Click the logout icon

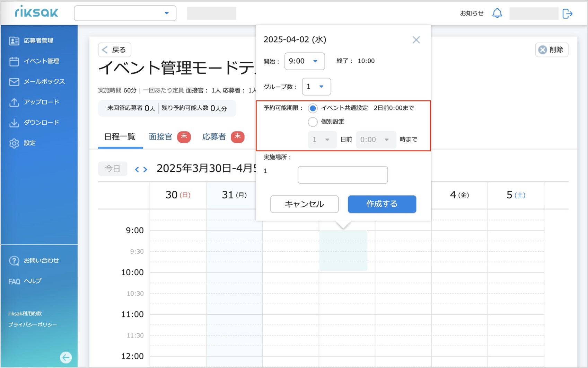567,14
